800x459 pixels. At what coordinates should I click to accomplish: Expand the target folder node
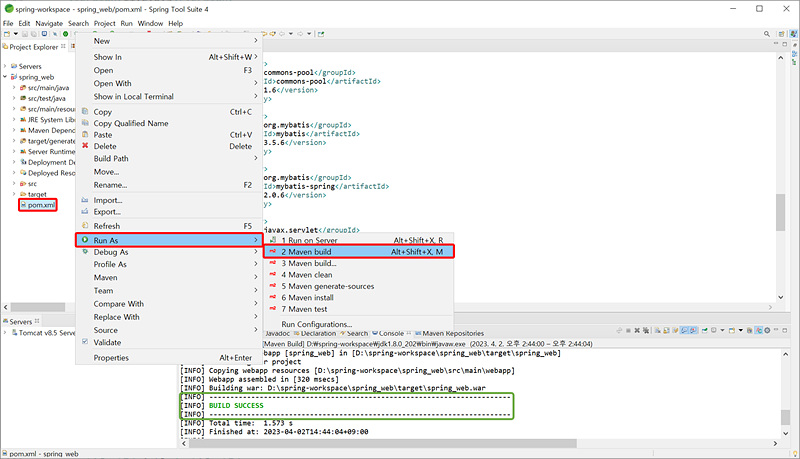tap(14, 194)
